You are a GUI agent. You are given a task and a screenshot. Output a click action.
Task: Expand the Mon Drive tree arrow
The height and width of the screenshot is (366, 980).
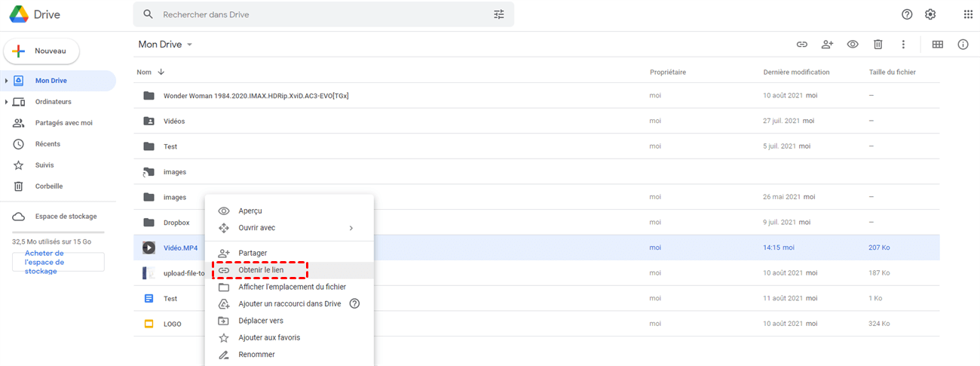click(x=6, y=81)
